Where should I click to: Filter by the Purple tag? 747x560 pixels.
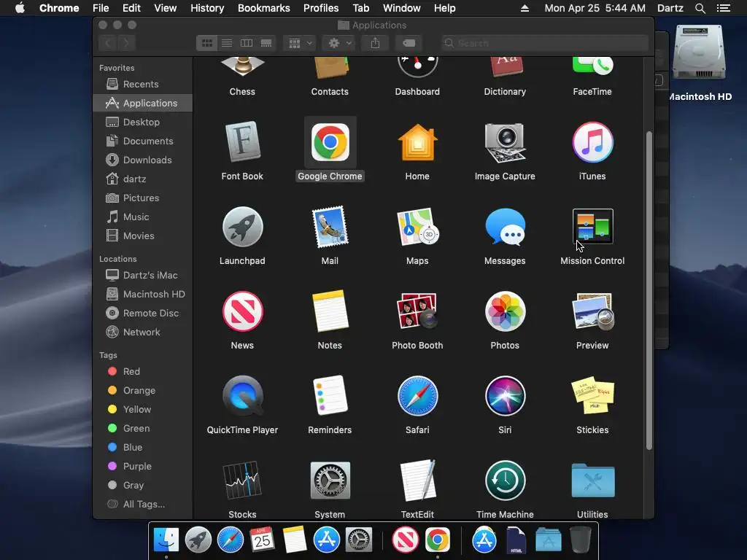point(142,466)
